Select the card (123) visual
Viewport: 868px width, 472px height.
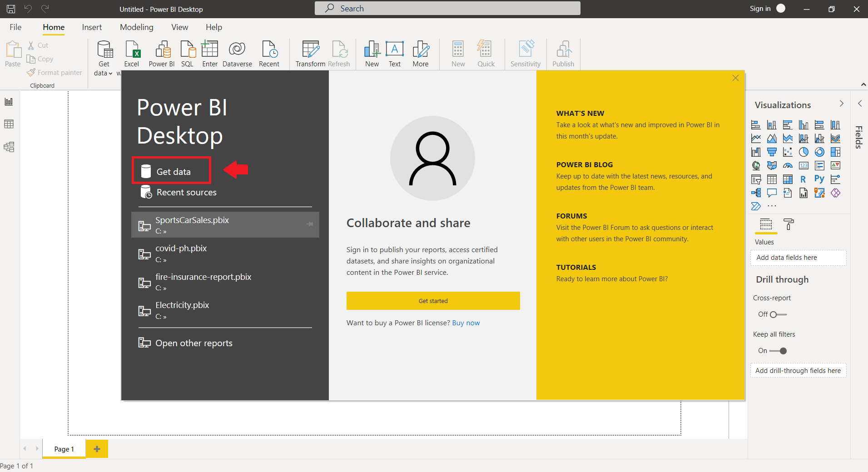pyautogui.click(x=804, y=166)
